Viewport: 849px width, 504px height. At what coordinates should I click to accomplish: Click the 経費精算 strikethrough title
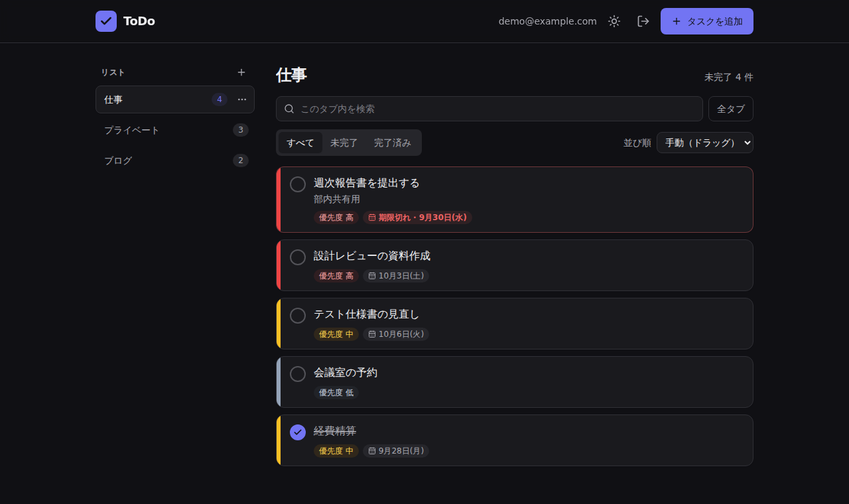335,431
